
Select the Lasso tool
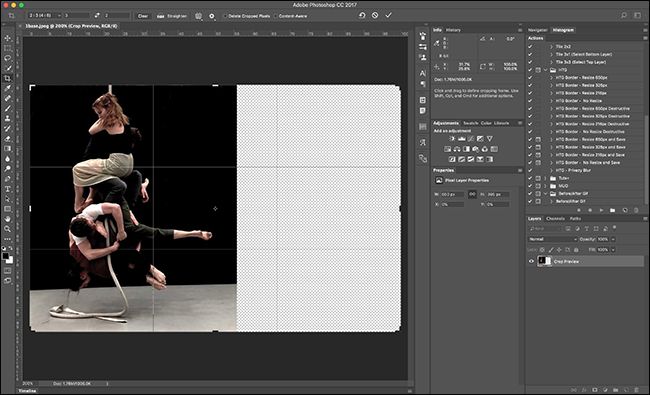pyautogui.click(x=7, y=58)
